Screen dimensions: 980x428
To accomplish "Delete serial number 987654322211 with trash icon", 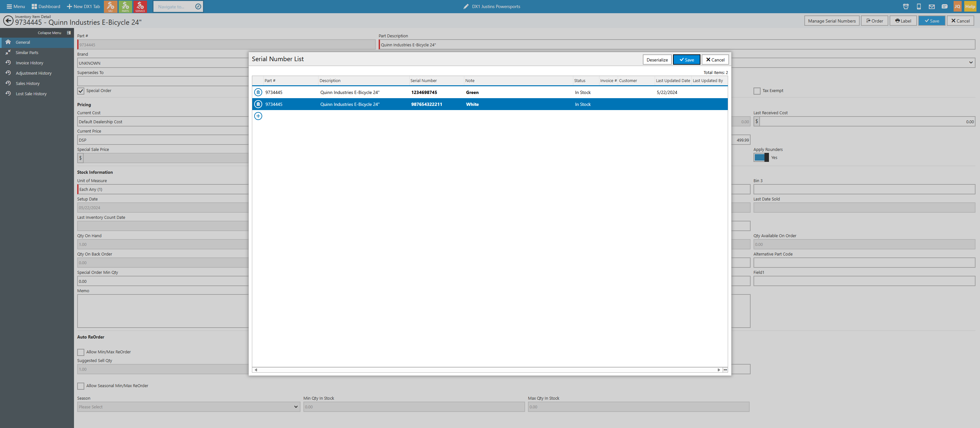I will pos(258,104).
